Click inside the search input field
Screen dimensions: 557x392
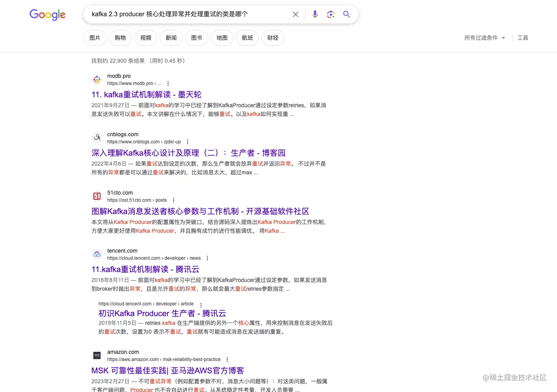[x=187, y=14]
